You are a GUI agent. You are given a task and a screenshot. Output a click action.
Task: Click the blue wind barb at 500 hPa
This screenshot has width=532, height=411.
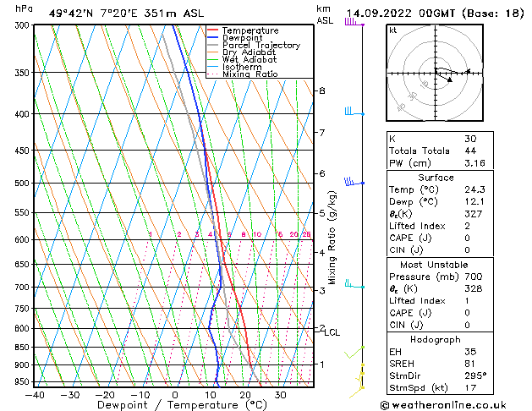tap(353, 181)
